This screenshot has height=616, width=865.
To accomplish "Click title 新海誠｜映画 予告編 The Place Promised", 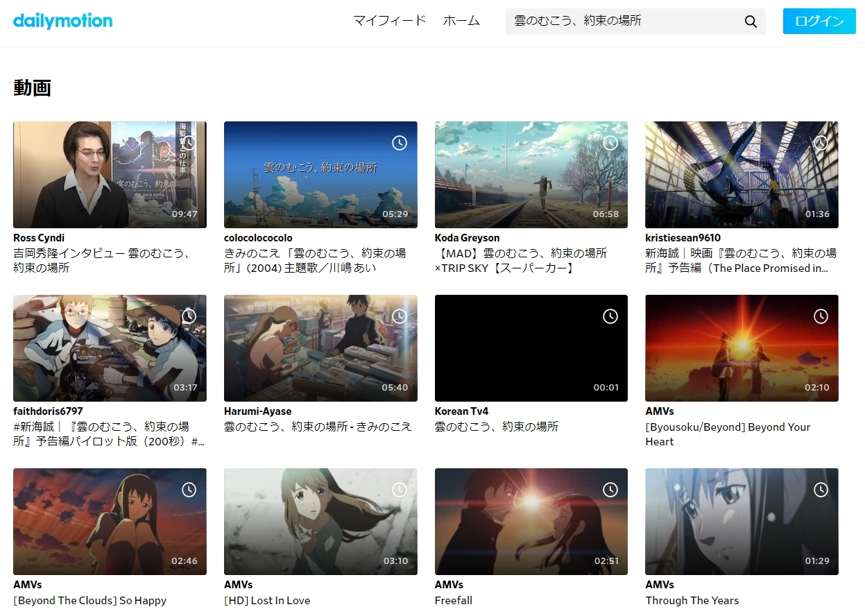I will (x=741, y=261).
